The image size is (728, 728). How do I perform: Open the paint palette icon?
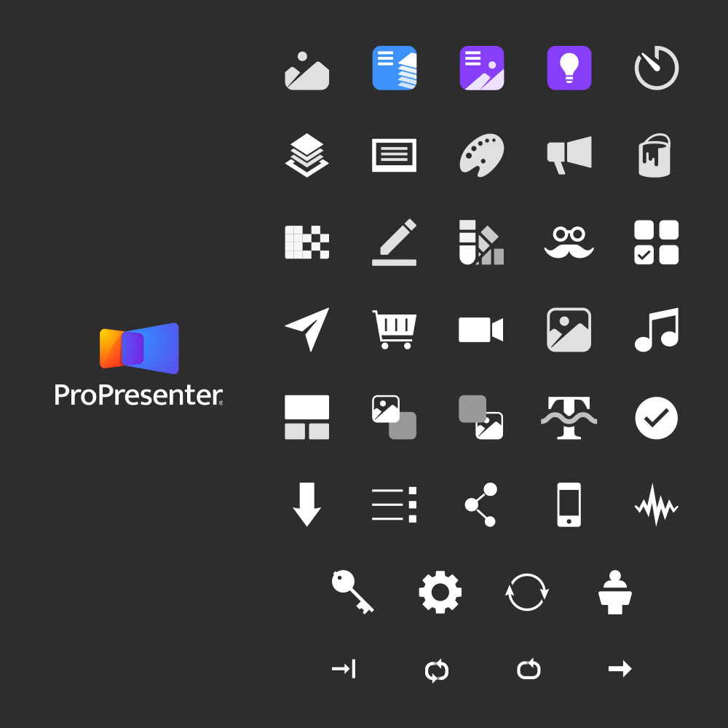pos(482,155)
